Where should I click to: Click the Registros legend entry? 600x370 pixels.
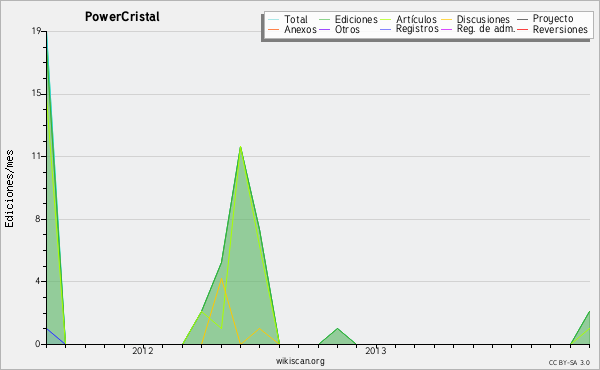click(x=417, y=29)
